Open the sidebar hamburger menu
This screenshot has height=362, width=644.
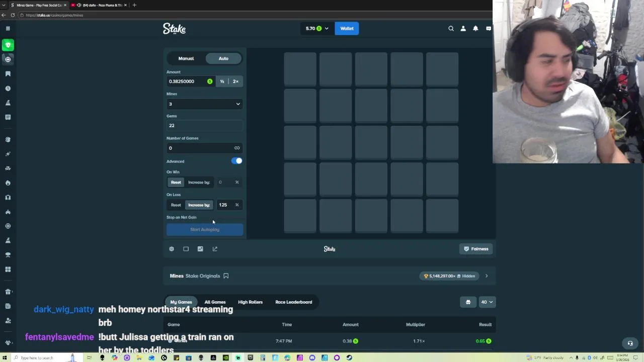coord(8,29)
